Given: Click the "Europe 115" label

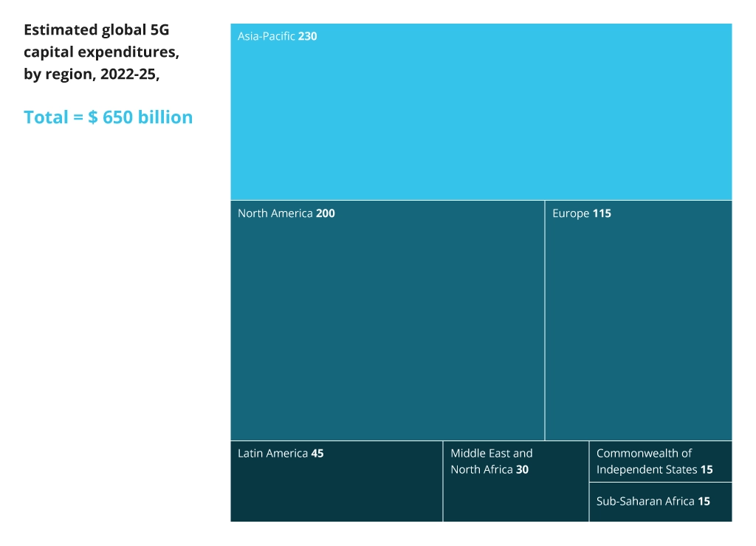Looking at the screenshot, I should click(582, 213).
